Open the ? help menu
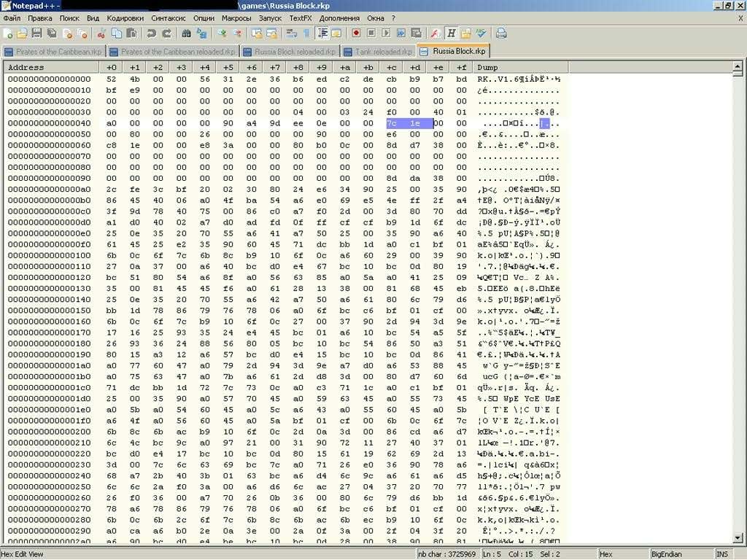The image size is (747, 560). tap(393, 18)
